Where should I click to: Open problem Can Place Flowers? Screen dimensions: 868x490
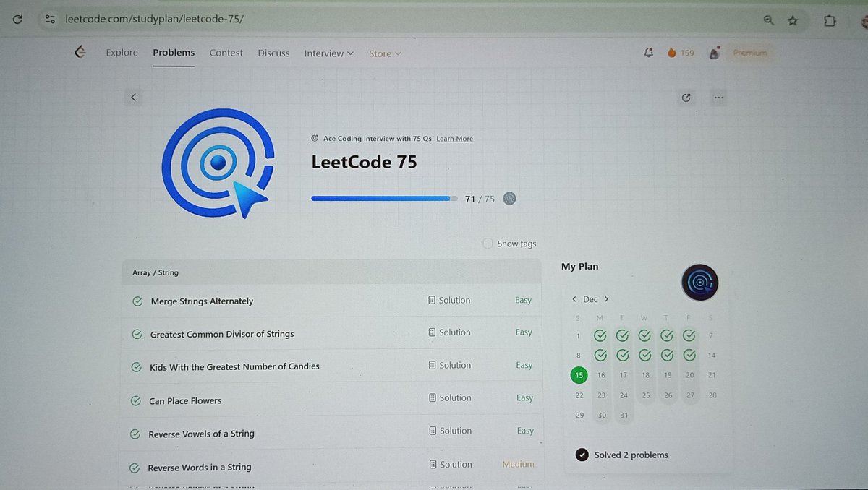click(x=185, y=400)
